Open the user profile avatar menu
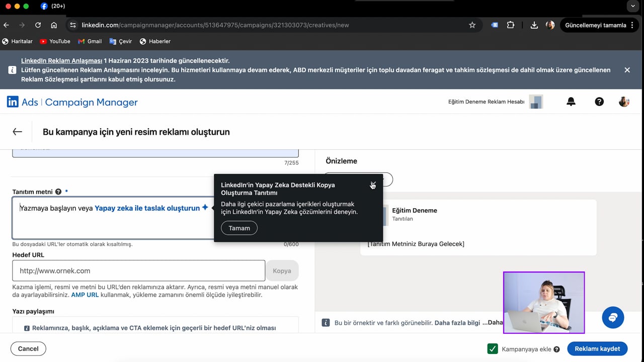 tap(624, 102)
